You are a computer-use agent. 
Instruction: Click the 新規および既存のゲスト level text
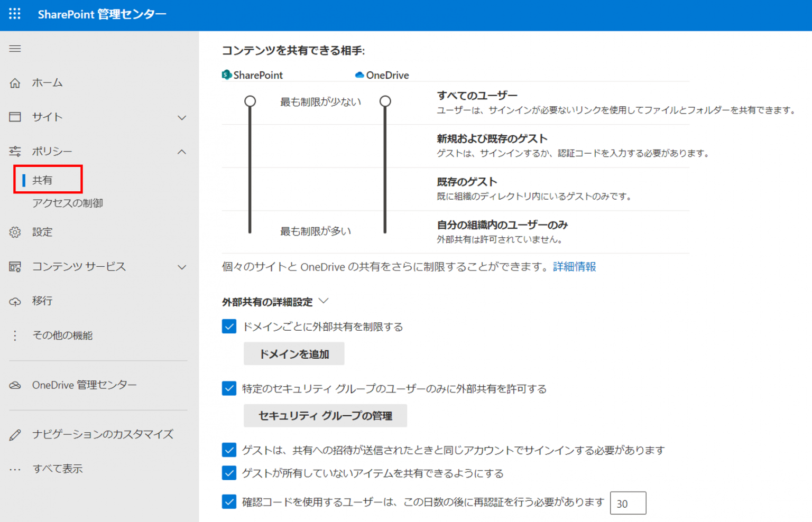(492, 139)
